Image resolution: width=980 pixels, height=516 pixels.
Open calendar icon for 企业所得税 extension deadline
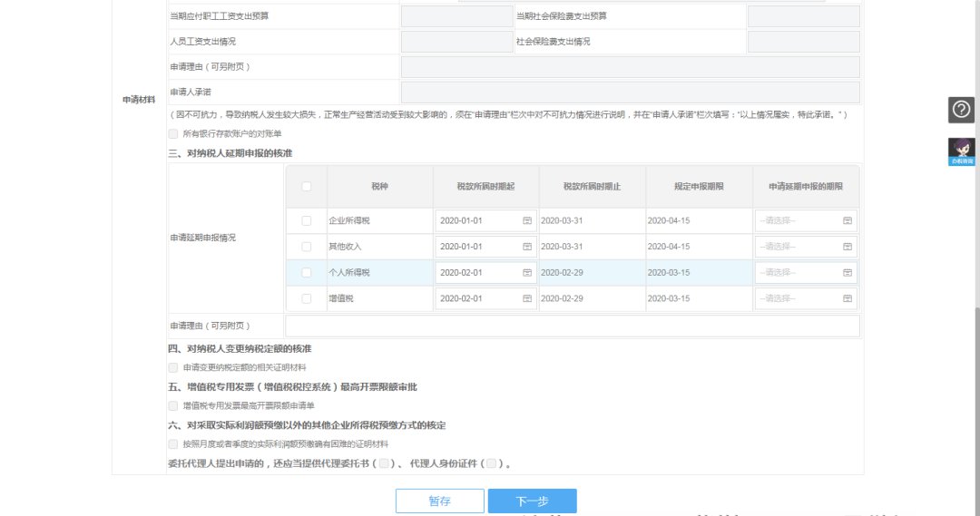tap(848, 220)
